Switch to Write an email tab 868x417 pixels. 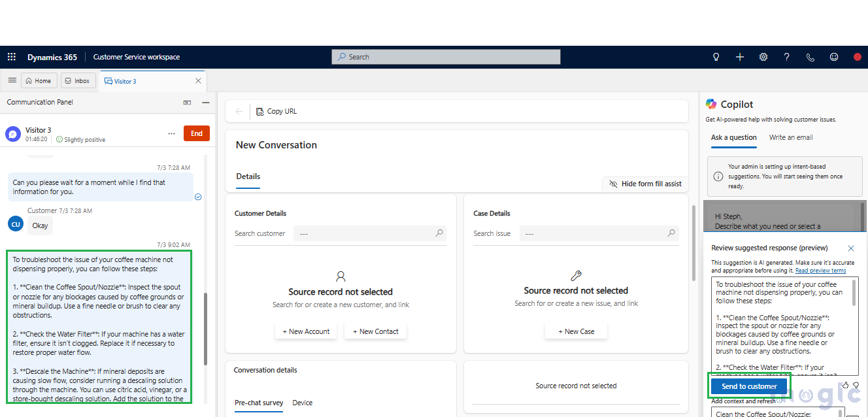(791, 137)
